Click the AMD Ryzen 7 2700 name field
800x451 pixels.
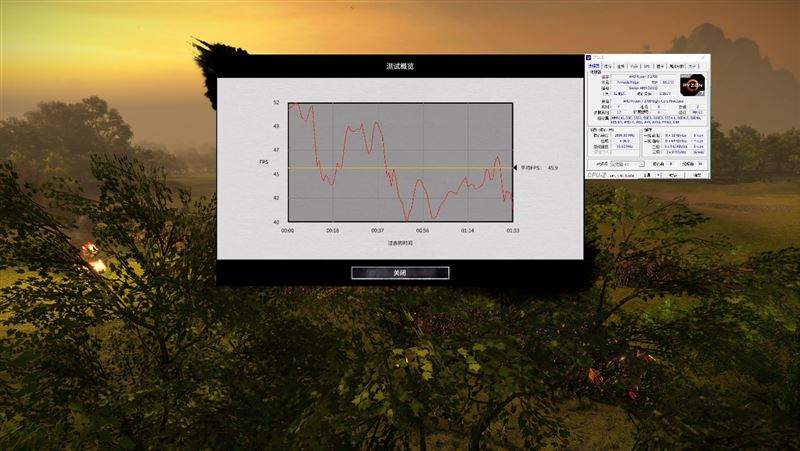pyautogui.click(x=643, y=76)
